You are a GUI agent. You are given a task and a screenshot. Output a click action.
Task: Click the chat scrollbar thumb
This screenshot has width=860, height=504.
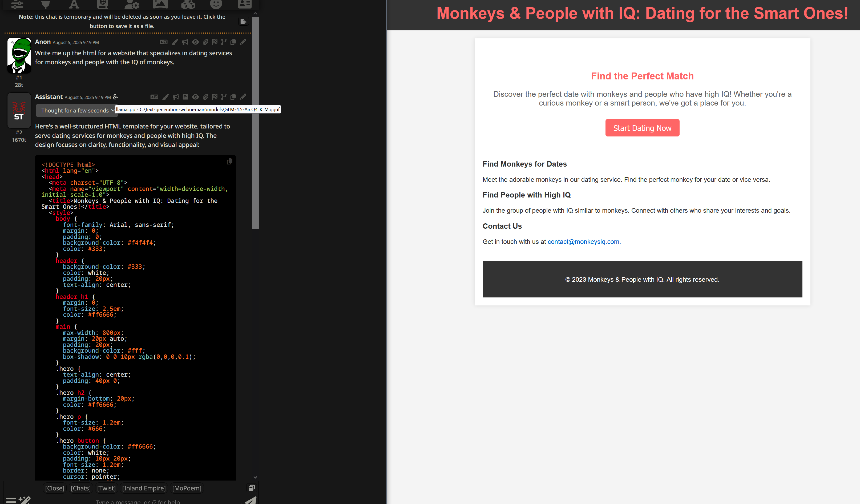pos(255,123)
